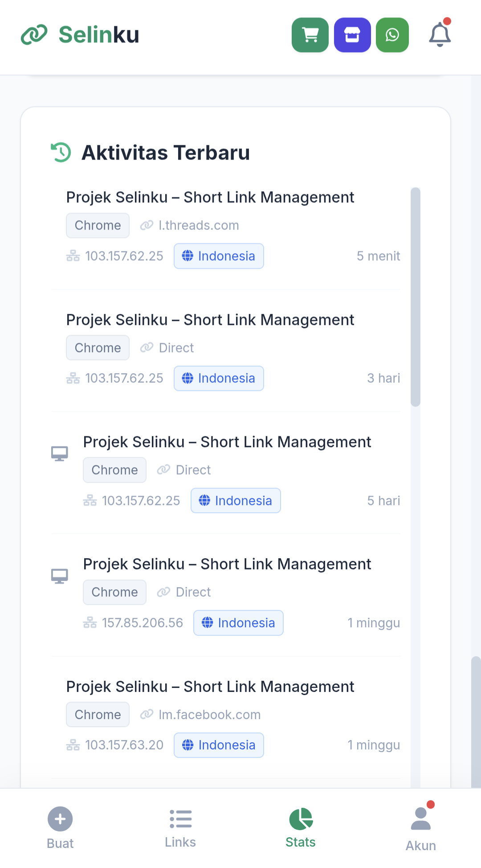
Task: Open the green shopping cart button
Action: pos(310,35)
